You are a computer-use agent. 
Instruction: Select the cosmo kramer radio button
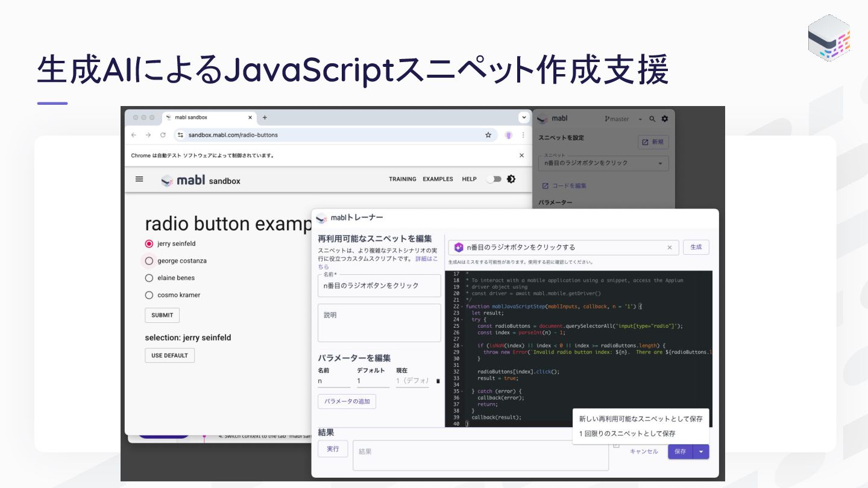pyautogui.click(x=149, y=295)
